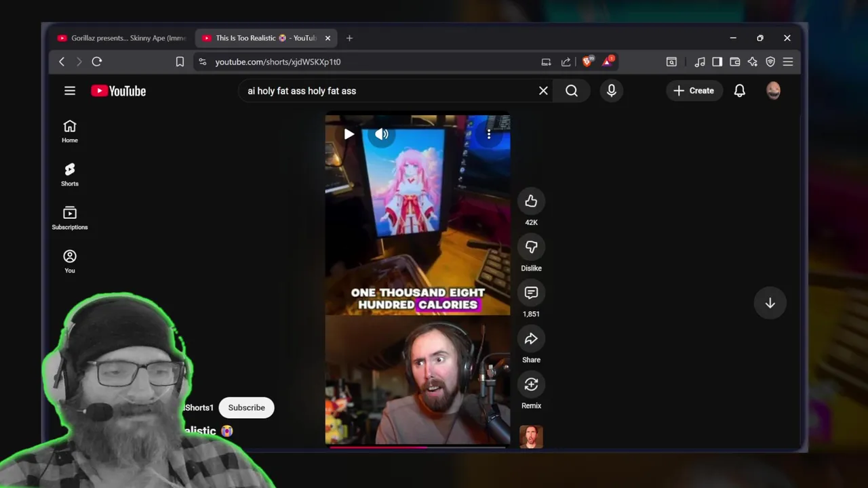
Task: Open the 1,851 comments
Action: click(x=531, y=293)
